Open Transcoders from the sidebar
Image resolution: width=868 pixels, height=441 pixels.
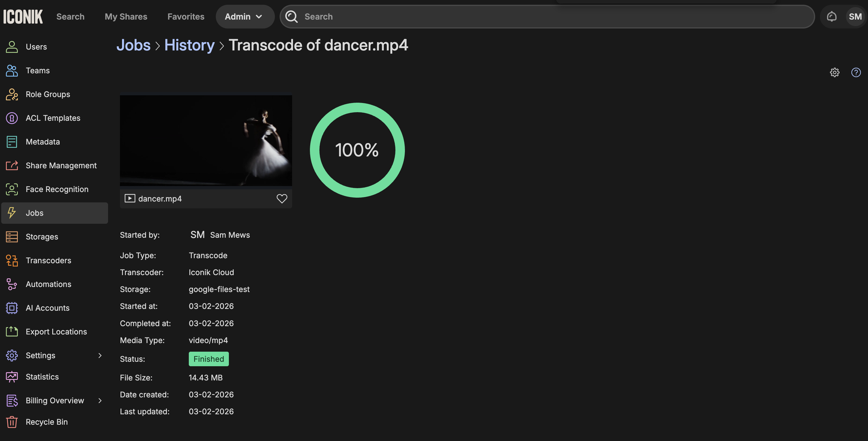[48, 261]
